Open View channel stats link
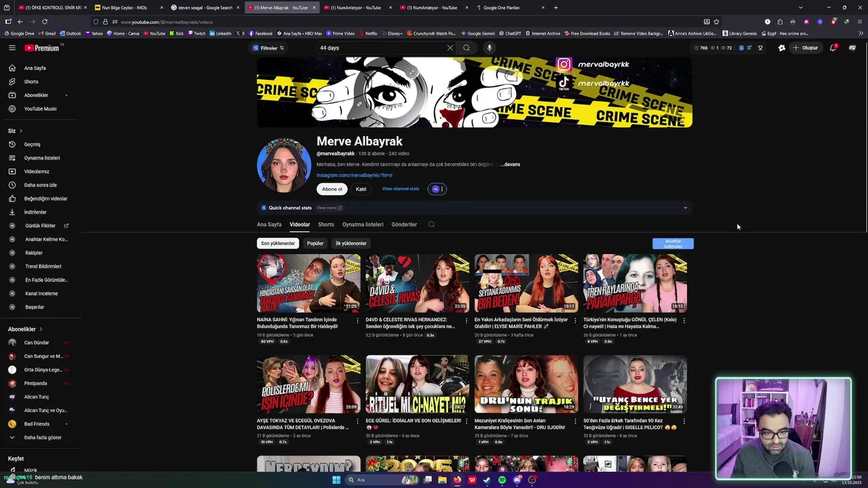The image size is (868, 488). point(401,189)
